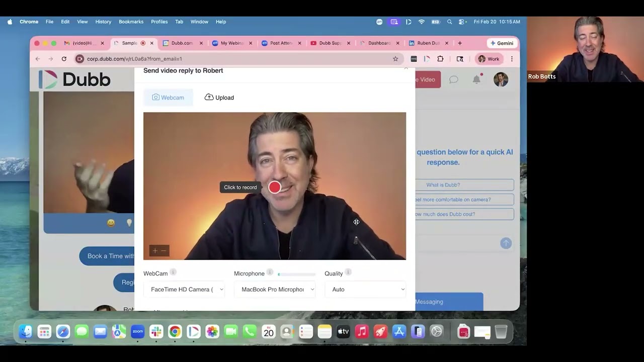Viewport: 644px width, 362px height.
Task: Click the red record button
Action: [x=274, y=187]
